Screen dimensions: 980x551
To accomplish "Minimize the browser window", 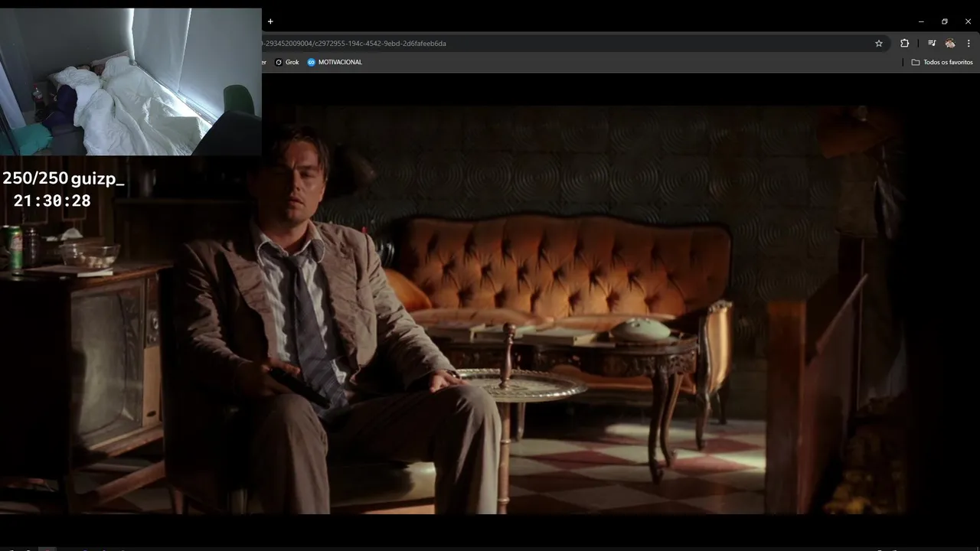I will pyautogui.click(x=921, y=21).
